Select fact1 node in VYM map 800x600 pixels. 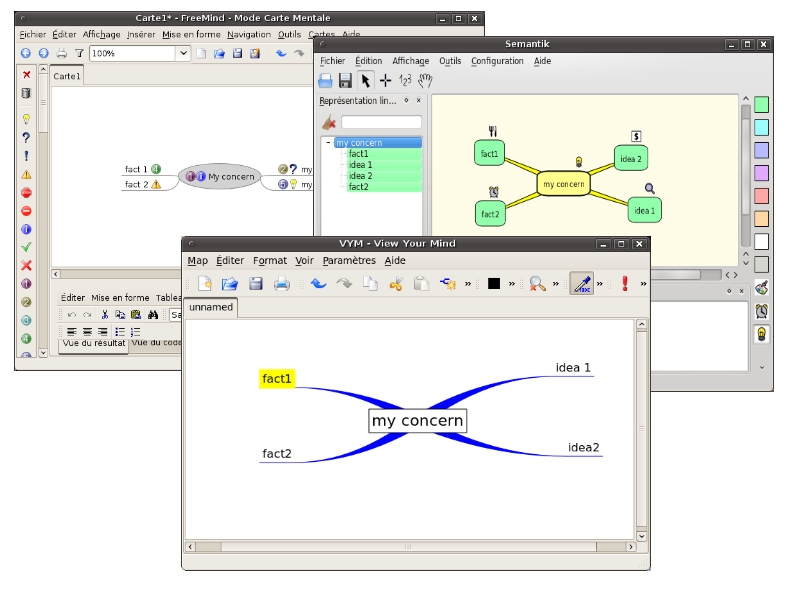[277, 379]
